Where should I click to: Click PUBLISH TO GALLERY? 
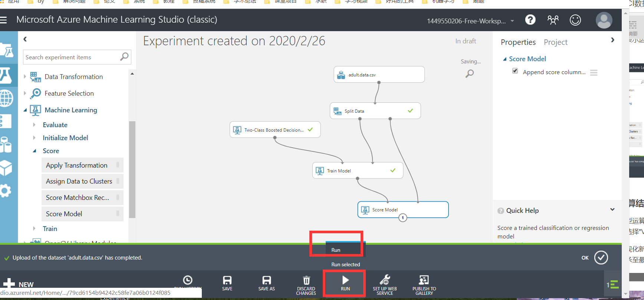pos(424,285)
